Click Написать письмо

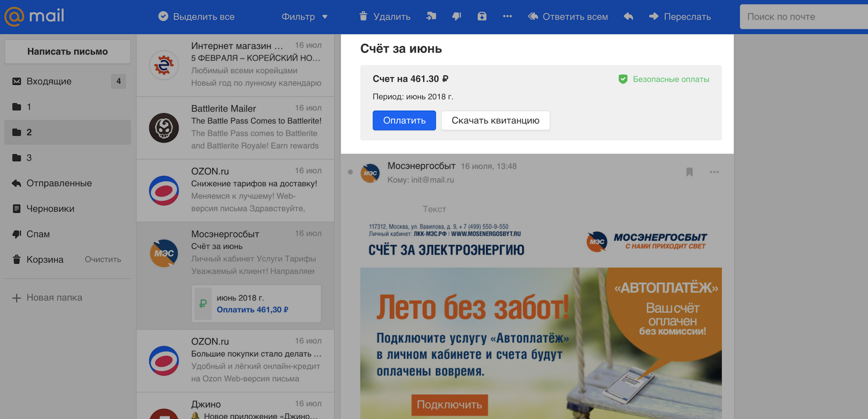[67, 51]
